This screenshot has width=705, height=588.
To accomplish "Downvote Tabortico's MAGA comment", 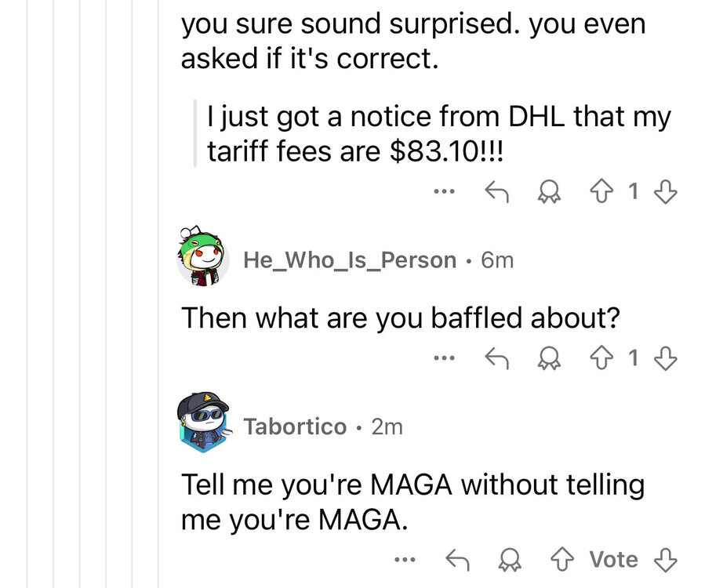I will tap(665, 560).
